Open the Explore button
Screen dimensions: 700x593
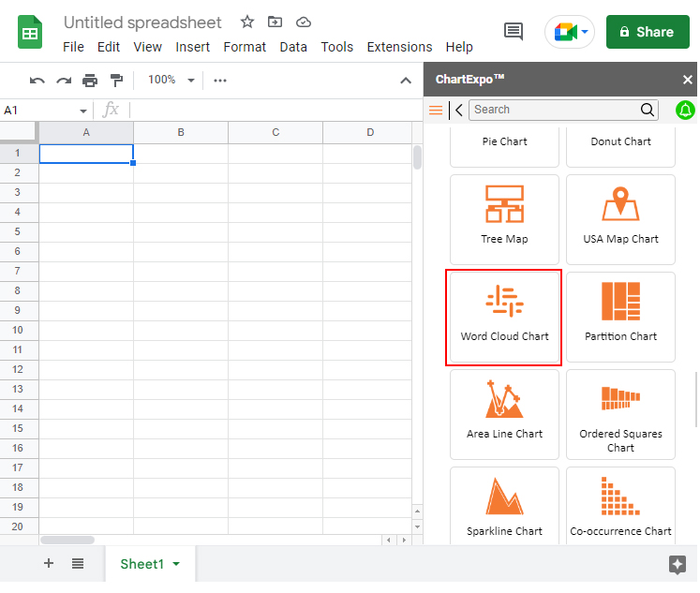678,565
